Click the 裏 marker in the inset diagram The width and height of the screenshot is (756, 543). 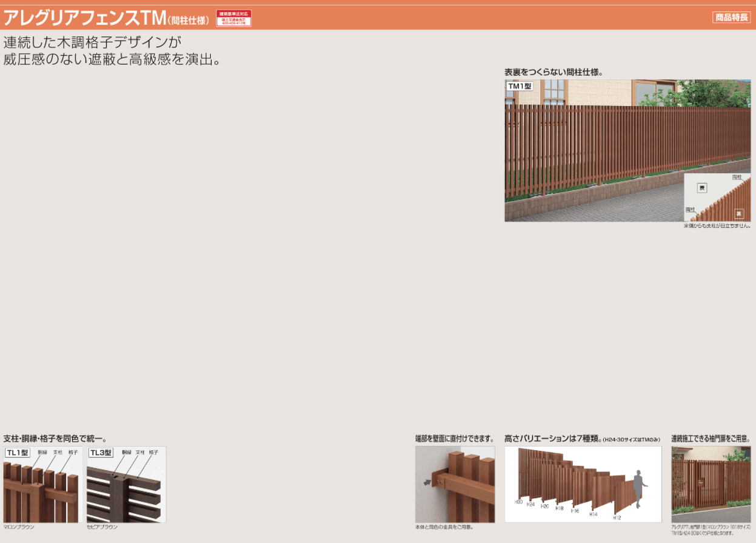tap(739, 213)
